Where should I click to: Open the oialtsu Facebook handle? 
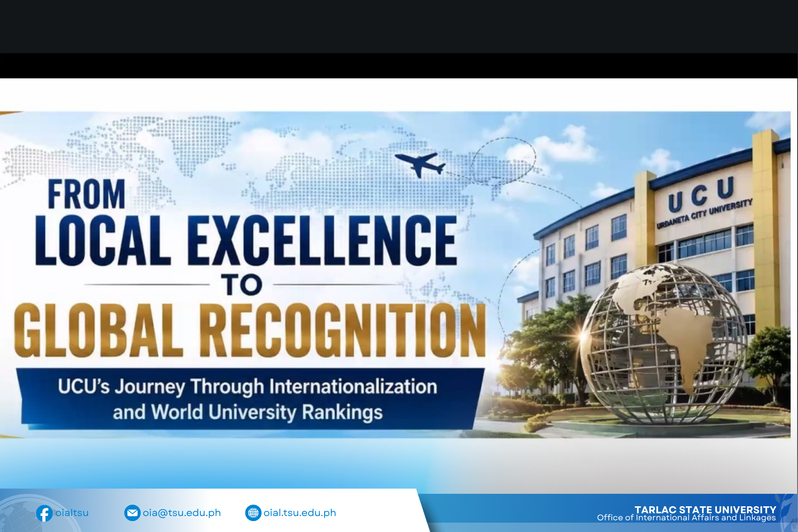(72, 513)
